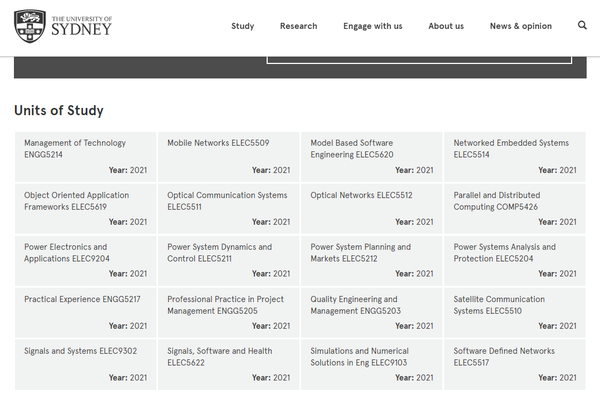The width and height of the screenshot is (600, 410).
Task: Open Simulations and Numerical Solutions ELEC9103
Action: tap(372, 365)
